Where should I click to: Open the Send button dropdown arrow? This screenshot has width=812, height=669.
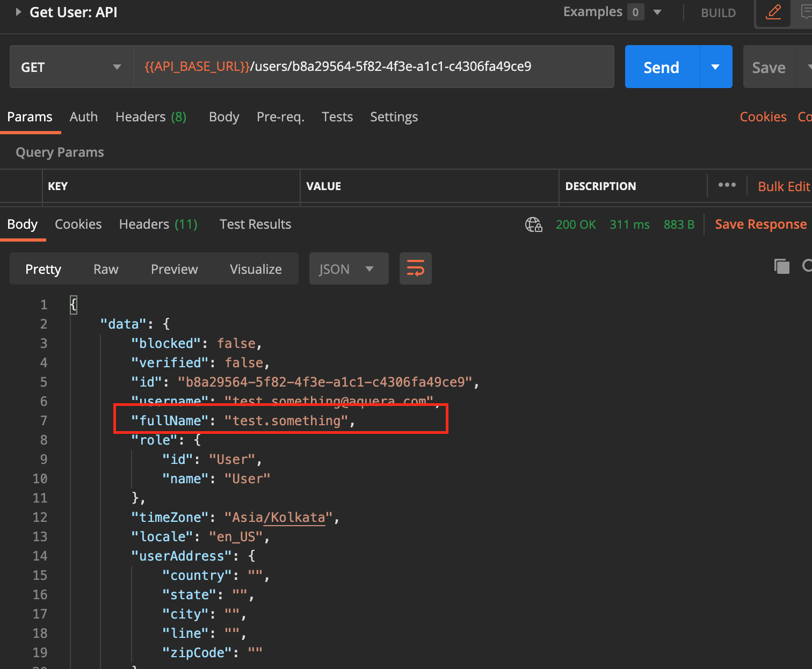tap(715, 67)
